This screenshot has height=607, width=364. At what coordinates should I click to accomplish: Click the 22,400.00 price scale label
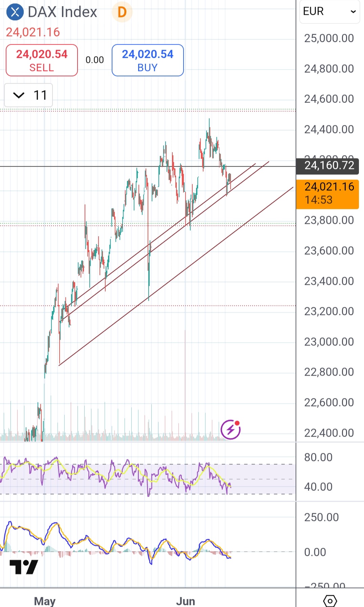pyautogui.click(x=329, y=433)
